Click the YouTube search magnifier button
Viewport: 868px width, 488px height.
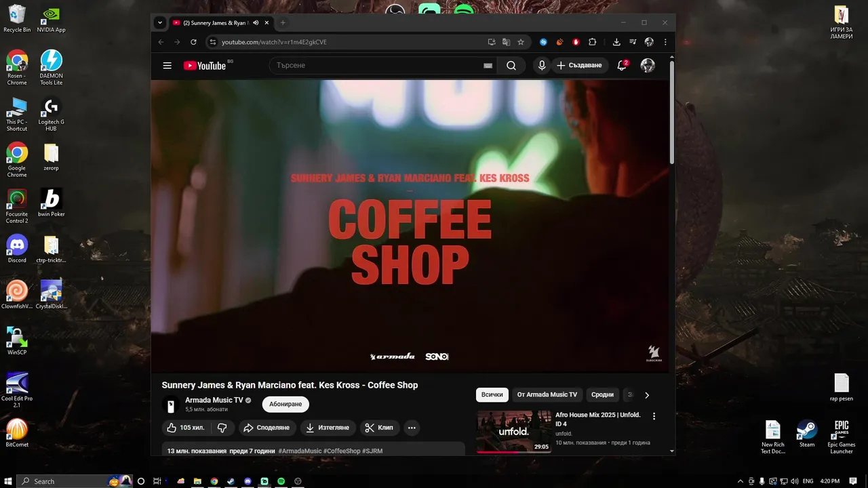click(x=511, y=66)
